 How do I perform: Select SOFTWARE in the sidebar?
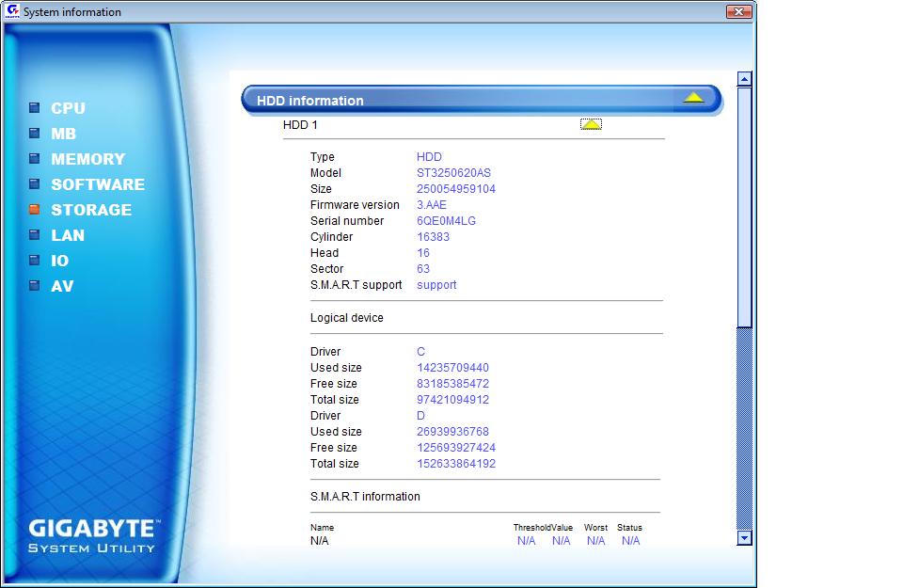(x=98, y=184)
